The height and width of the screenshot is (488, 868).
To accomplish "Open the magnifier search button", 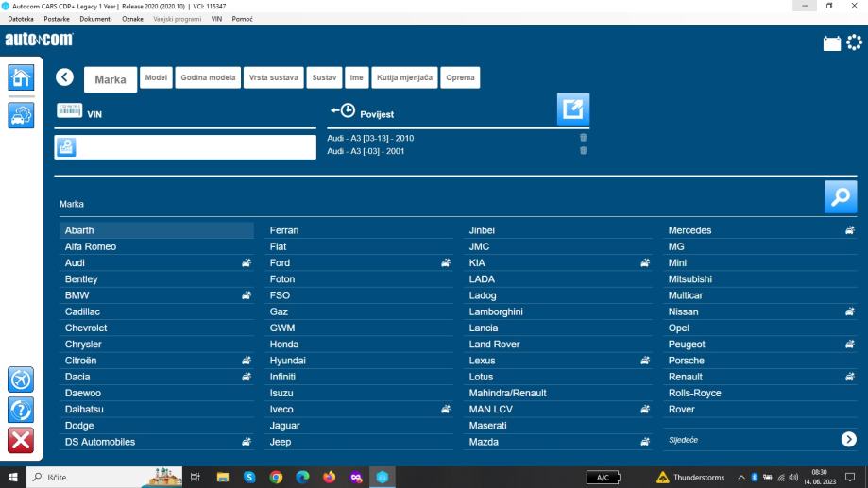I will (841, 196).
